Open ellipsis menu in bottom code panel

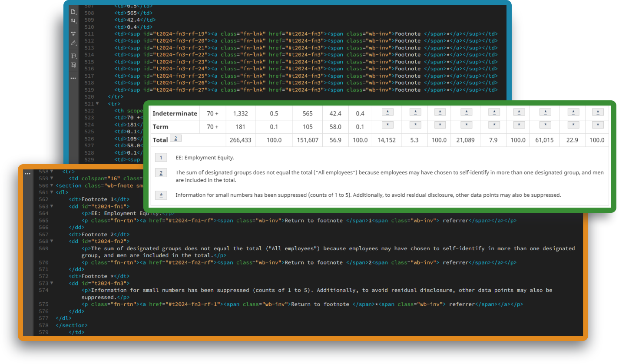point(28,173)
